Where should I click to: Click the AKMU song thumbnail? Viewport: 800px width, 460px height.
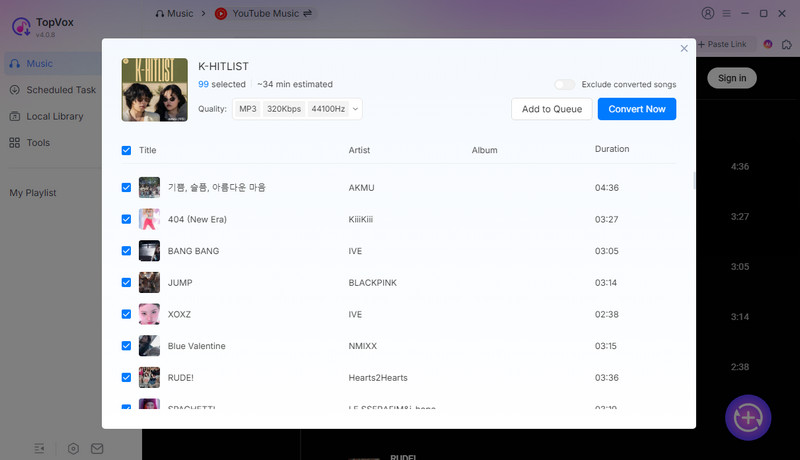tap(149, 188)
